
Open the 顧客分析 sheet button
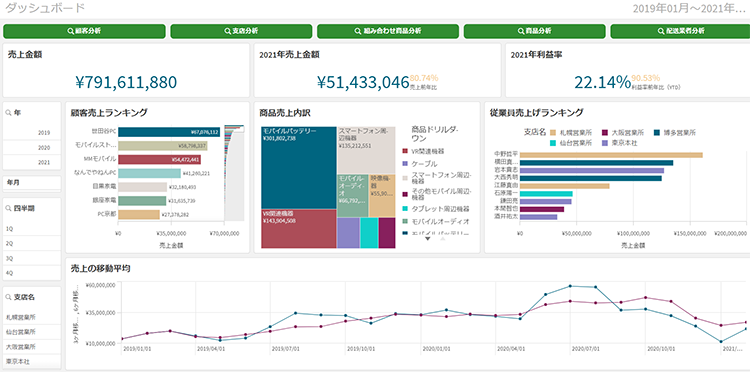point(84,31)
